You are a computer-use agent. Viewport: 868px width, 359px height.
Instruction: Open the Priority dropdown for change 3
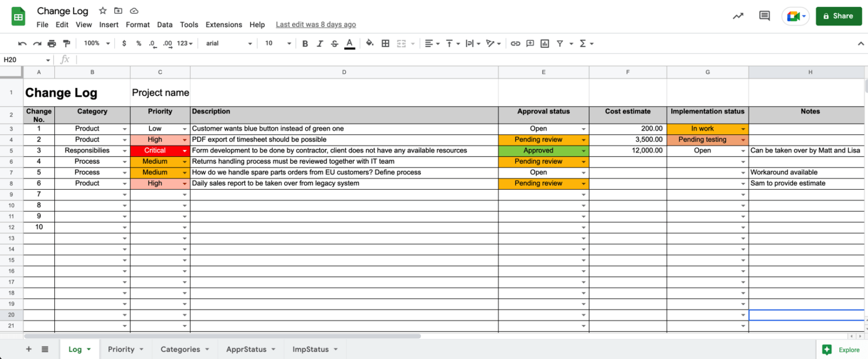point(184,150)
